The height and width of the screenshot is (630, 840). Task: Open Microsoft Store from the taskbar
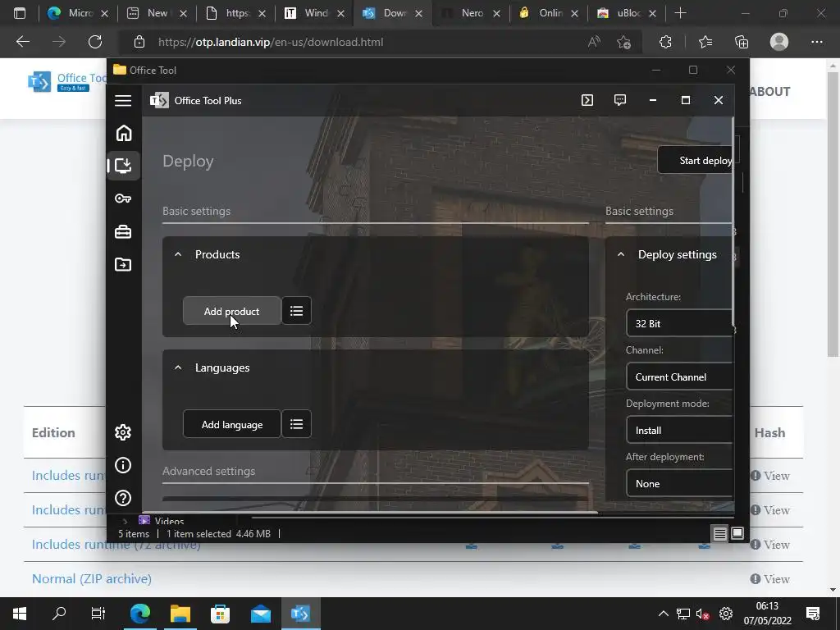pyautogui.click(x=220, y=614)
